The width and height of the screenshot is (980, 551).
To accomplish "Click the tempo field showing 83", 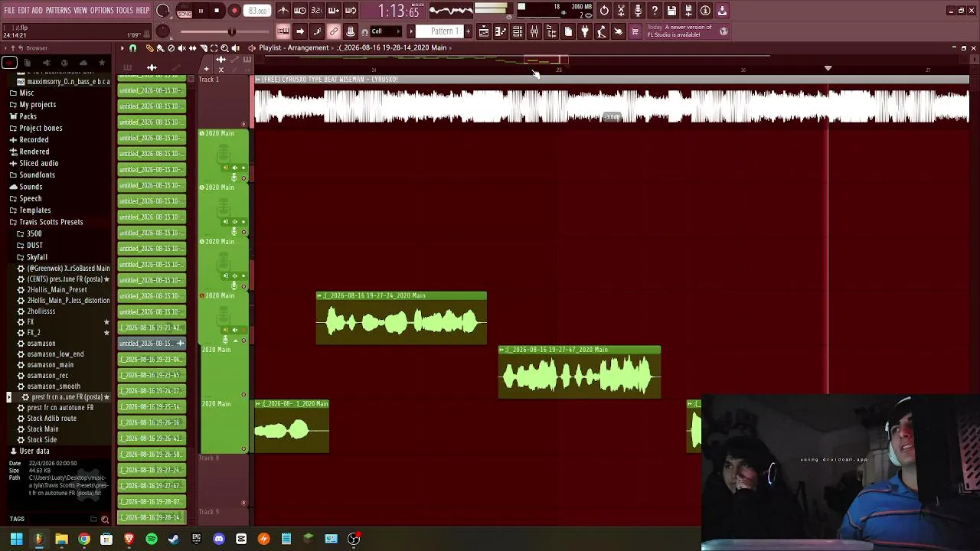I will pos(257,11).
